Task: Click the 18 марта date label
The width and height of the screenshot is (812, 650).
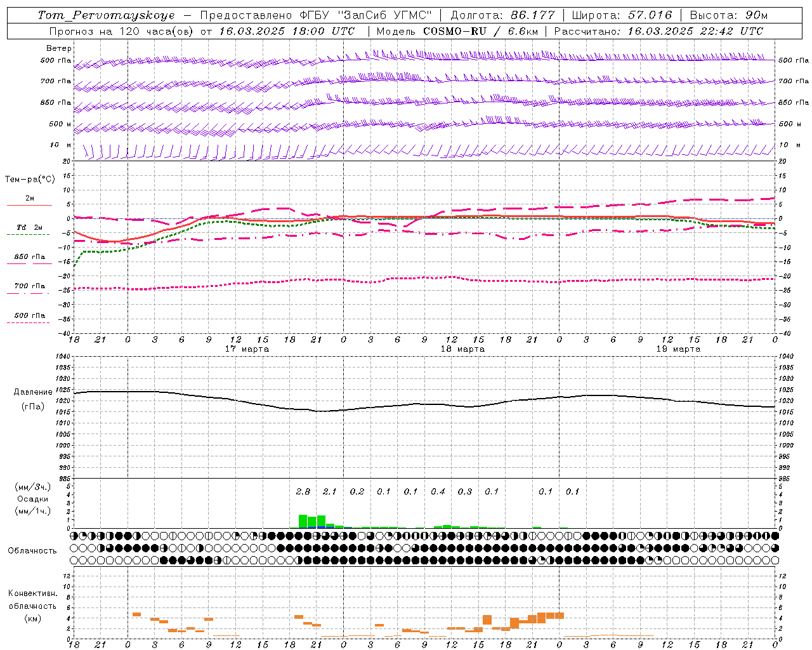Action: click(463, 349)
